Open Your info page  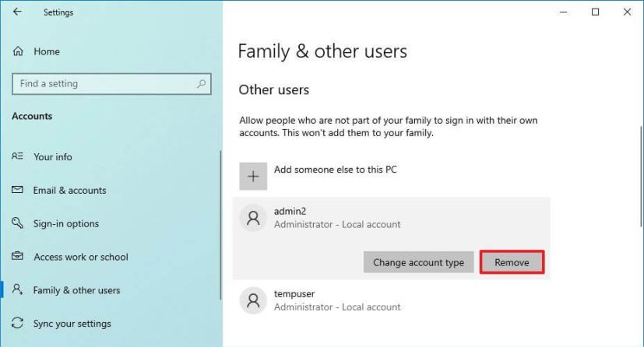53,156
